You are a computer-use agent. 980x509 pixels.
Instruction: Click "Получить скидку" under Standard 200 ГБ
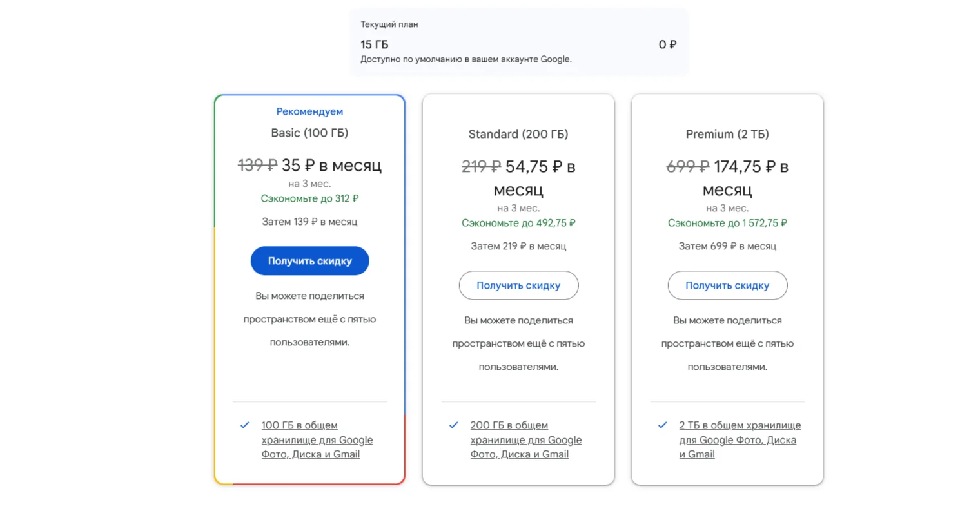[x=518, y=285]
